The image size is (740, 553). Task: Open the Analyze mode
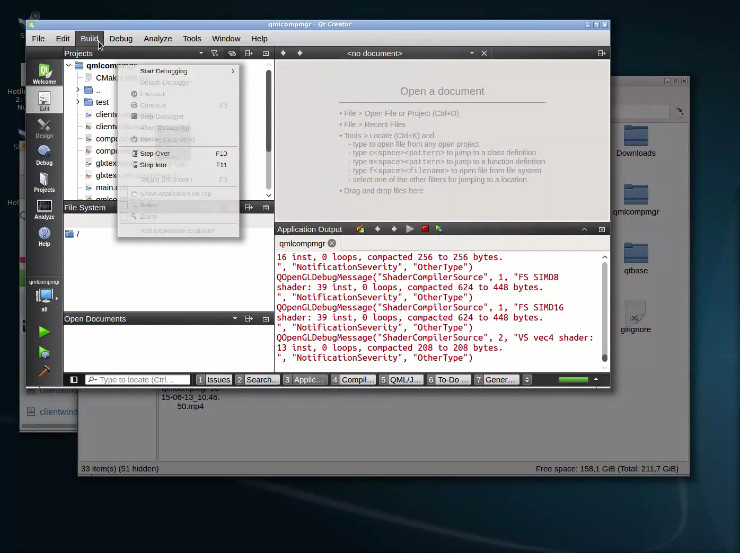pyautogui.click(x=44, y=209)
